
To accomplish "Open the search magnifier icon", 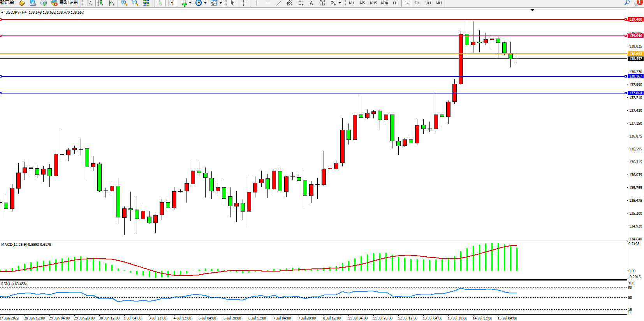I will click(627, 3).
